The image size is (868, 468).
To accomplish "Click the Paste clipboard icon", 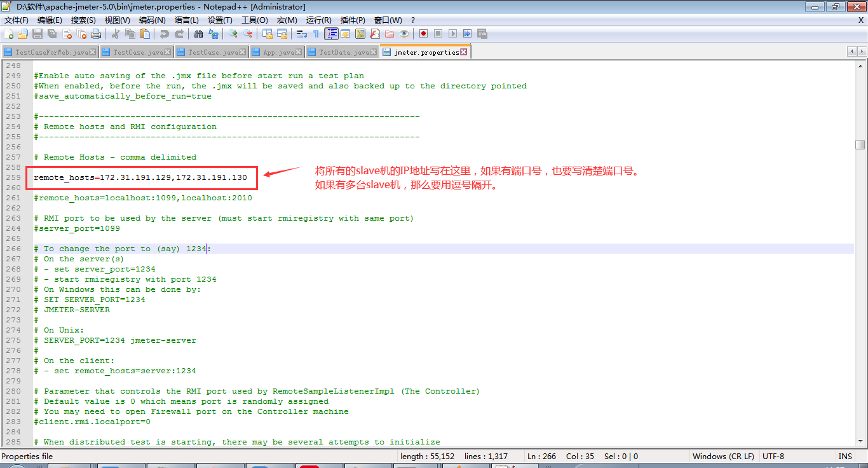I will coord(145,34).
